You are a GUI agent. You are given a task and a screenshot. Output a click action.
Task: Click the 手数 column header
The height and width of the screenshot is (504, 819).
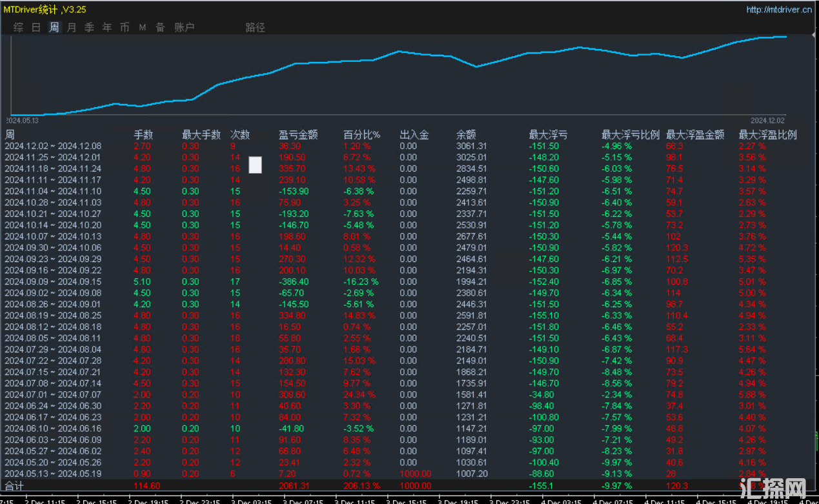pyautogui.click(x=143, y=135)
